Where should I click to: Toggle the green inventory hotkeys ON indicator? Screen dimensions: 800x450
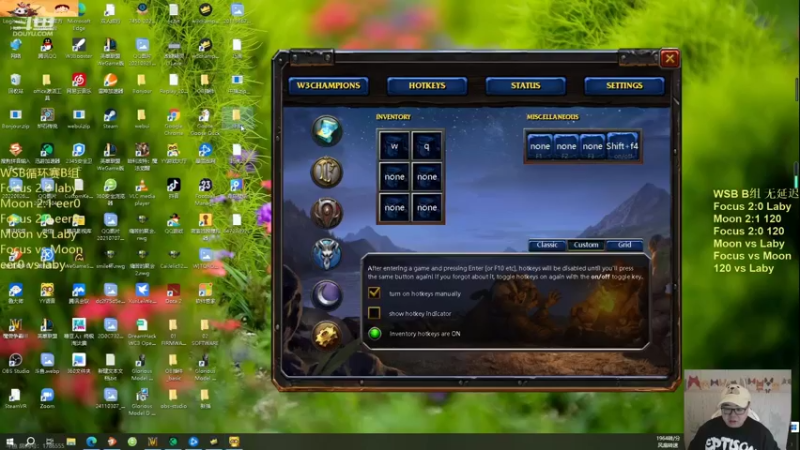point(374,334)
